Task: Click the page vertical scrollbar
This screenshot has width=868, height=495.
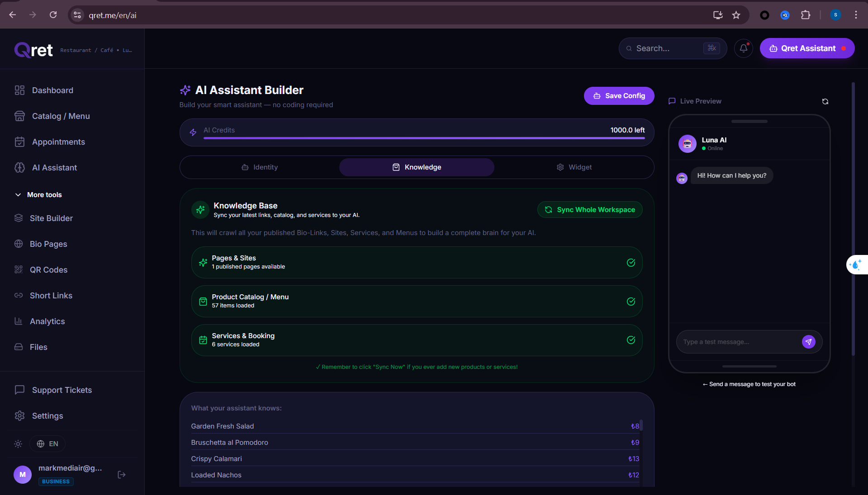Action: 853,219
